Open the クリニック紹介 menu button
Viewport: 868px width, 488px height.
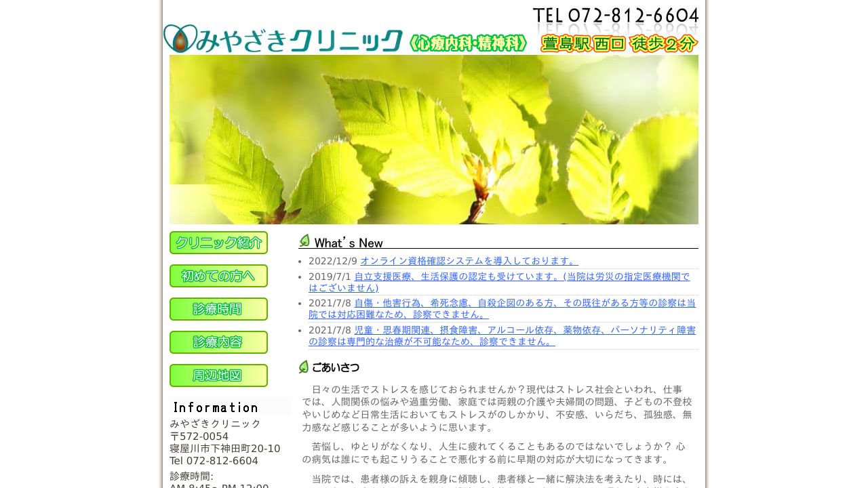(x=218, y=243)
